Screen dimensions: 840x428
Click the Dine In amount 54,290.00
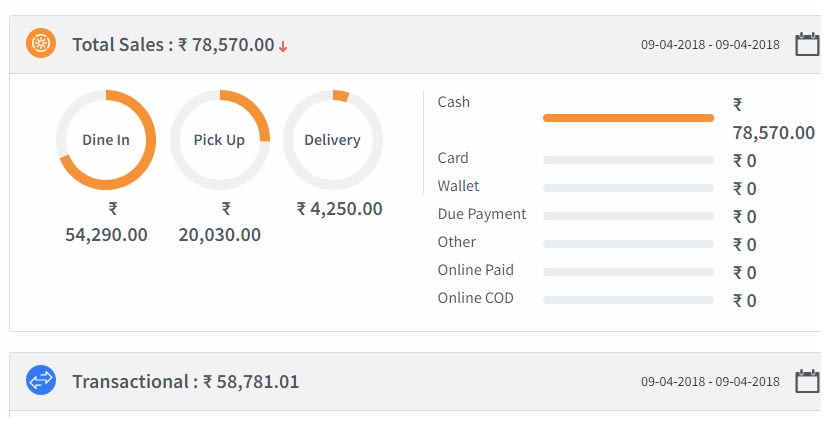point(106,235)
